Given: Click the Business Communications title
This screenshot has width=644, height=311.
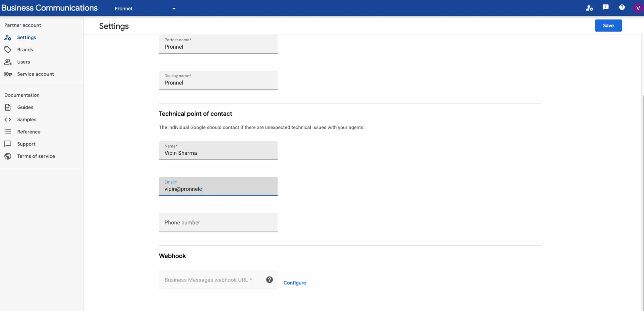Looking at the screenshot, I should point(50,8).
